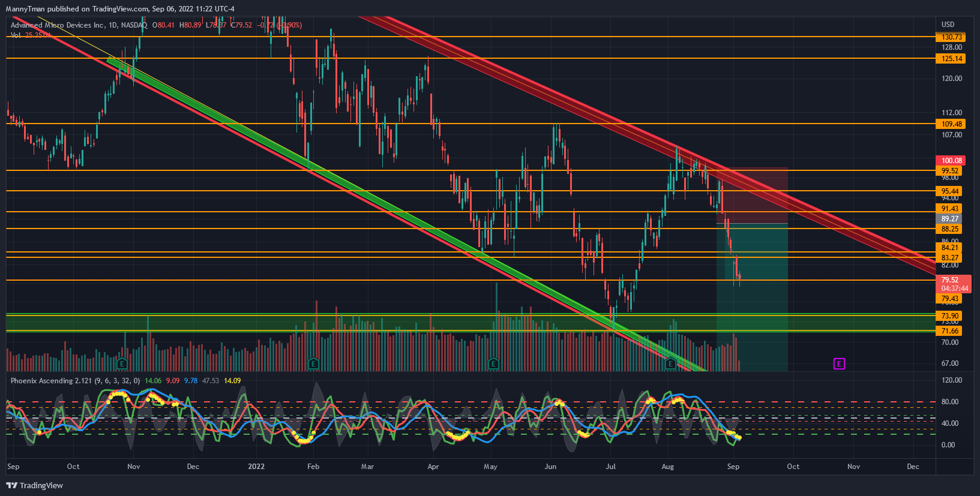Click the 2022 year label on time axis
Screen dimensions: 980x496
(256, 467)
